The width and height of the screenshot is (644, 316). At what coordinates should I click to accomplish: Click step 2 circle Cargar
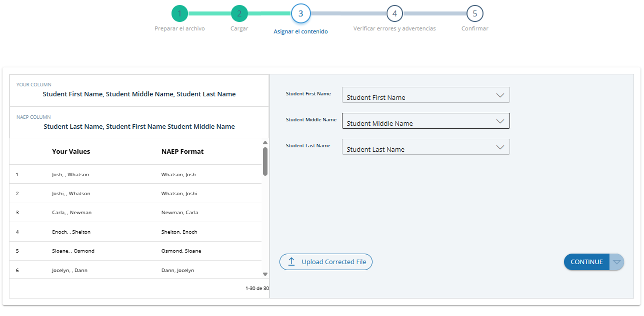(x=239, y=13)
